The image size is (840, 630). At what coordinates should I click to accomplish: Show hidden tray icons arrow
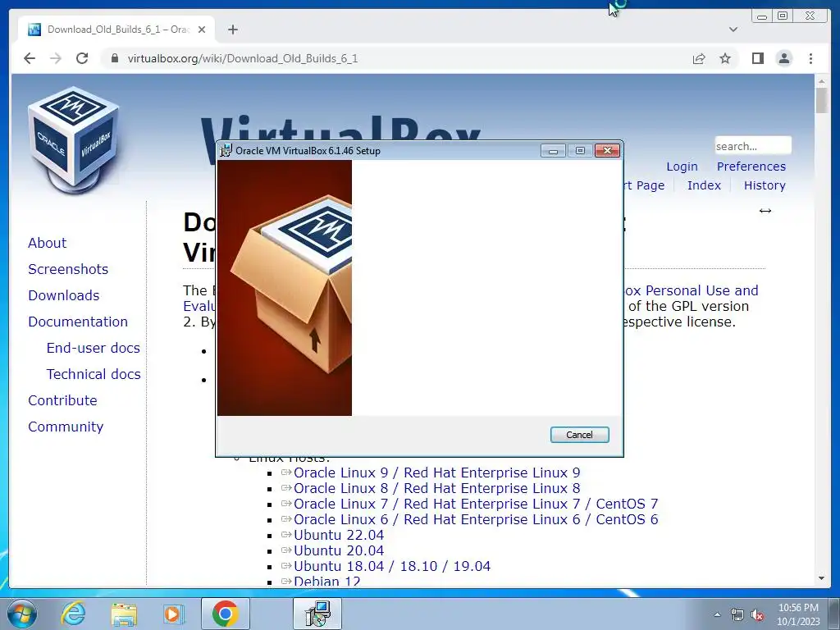pyautogui.click(x=717, y=614)
